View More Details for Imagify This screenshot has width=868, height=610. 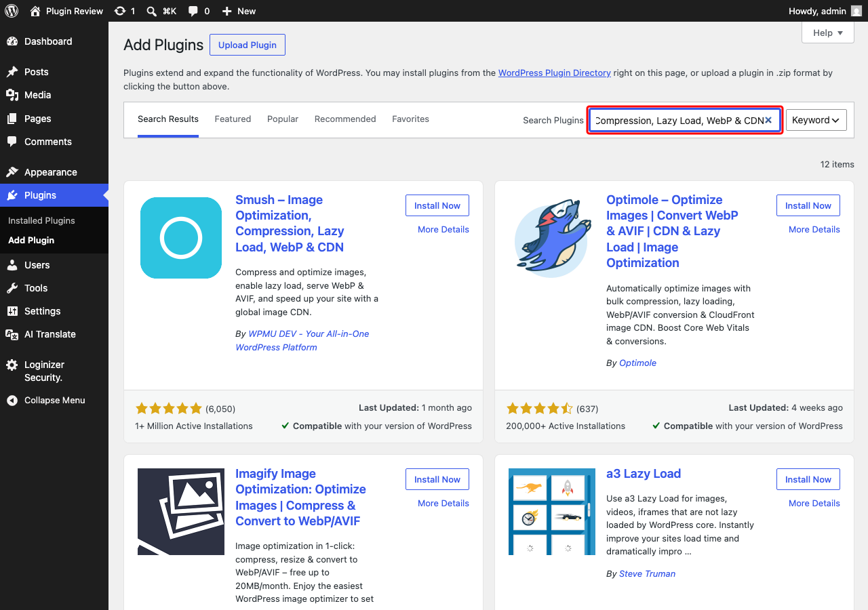click(x=443, y=504)
